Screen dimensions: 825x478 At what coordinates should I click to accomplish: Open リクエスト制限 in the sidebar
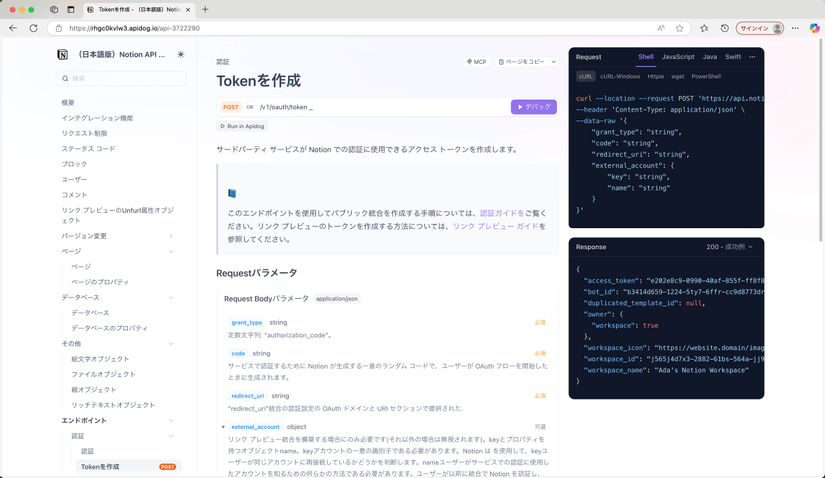click(84, 133)
